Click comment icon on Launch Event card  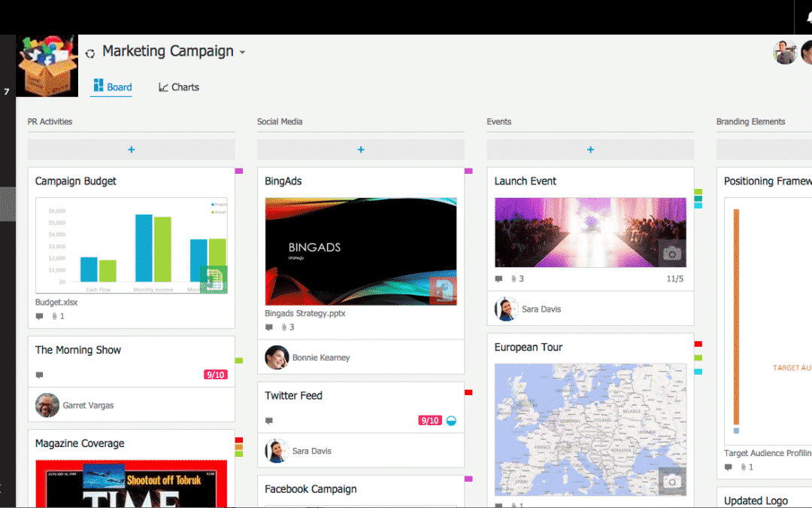[x=498, y=279]
